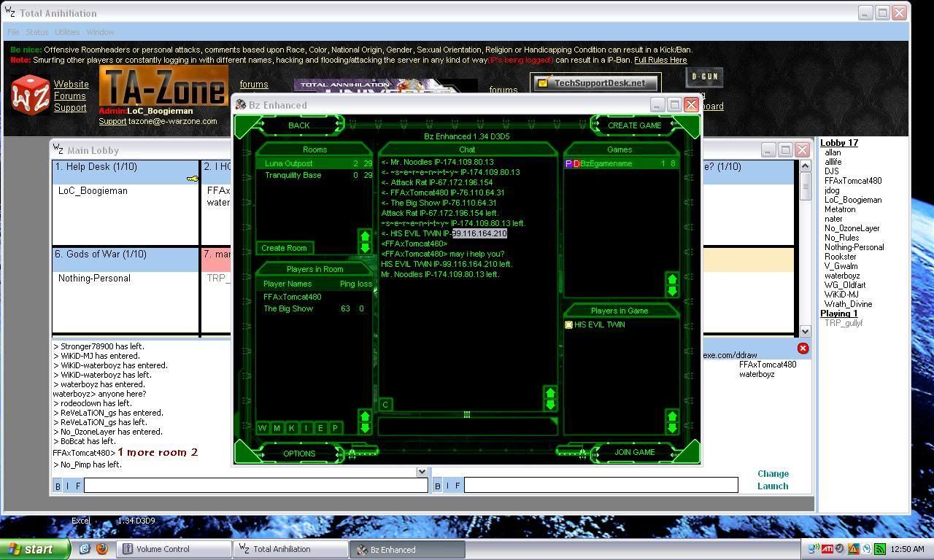The width and height of the screenshot is (934, 560).
Task: Click Players in Room scroll-up green arrow
Action: pyautogui.click(x=365, y=416)
